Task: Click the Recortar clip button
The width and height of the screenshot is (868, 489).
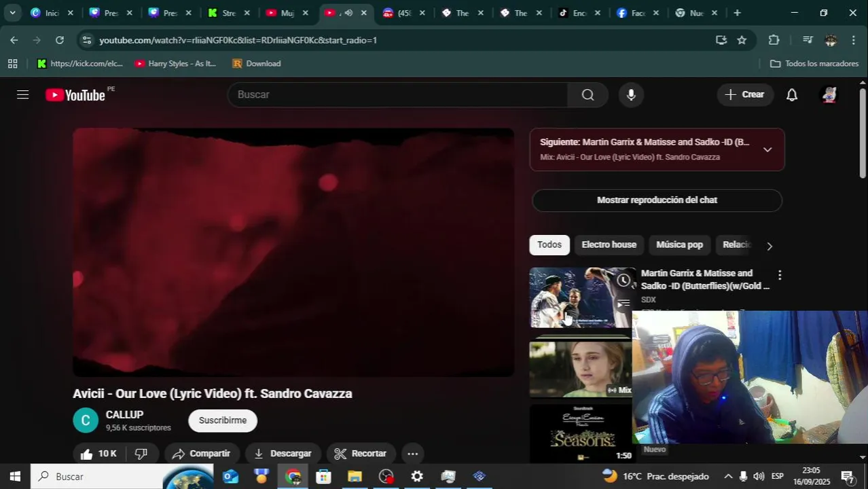Action: click(360, 454)
